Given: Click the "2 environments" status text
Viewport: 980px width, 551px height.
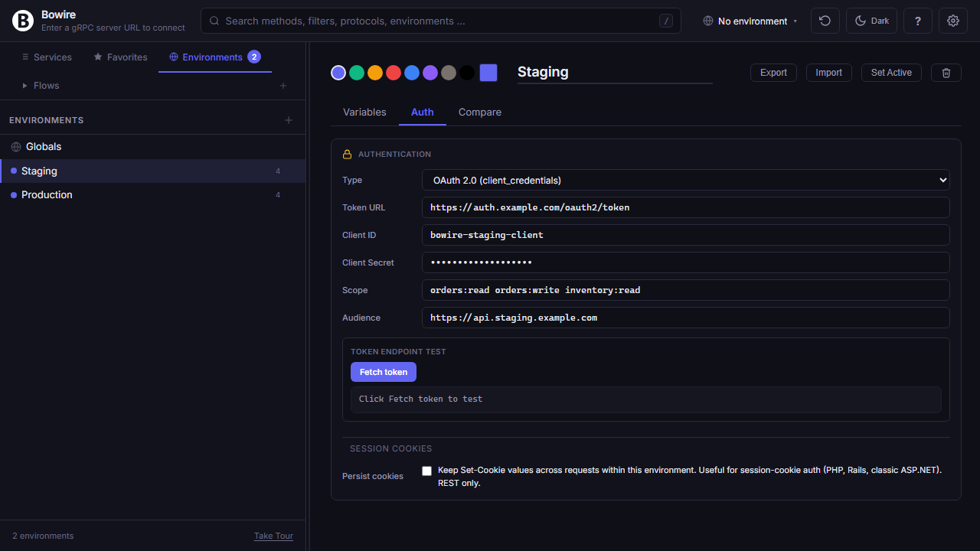Looking at the screenshot, I should click(43, 536).
